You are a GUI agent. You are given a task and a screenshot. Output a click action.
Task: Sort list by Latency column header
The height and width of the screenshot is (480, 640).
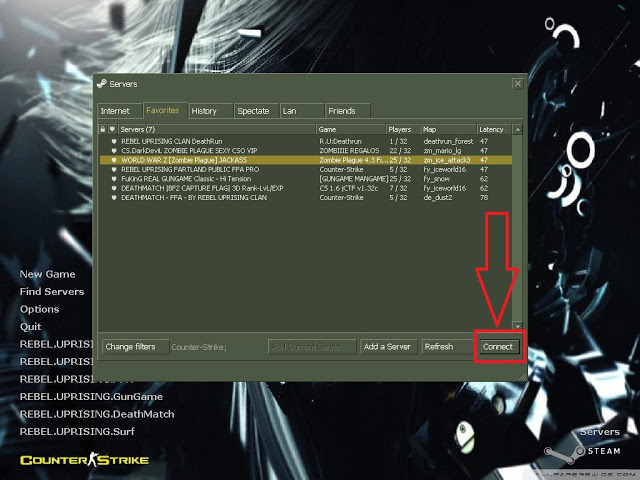(x=494, y=129)
